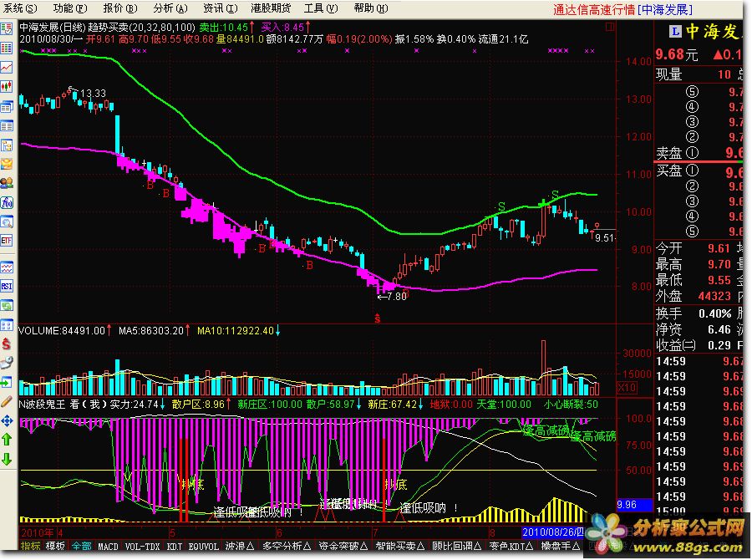Expand the 变色KDJ indicator group tab
This screenshot has width=752, height=560.
(511, 546)
